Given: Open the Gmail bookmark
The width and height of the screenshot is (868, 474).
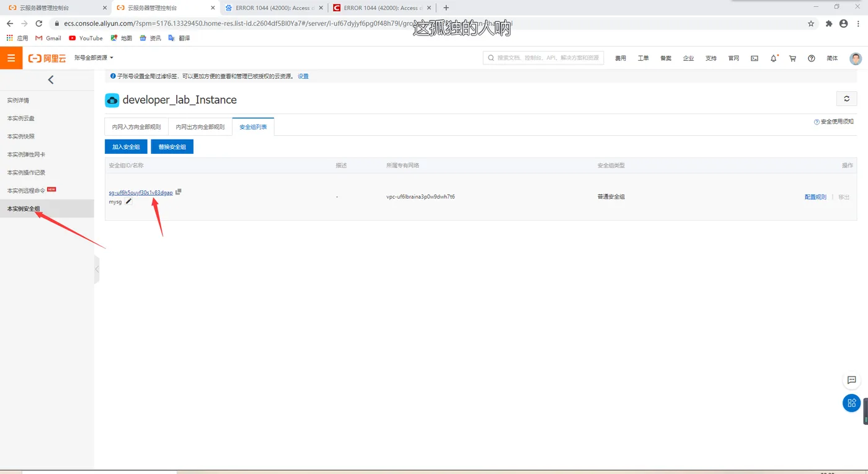Looking at the screenshot, I should click(x=48, y=38).
